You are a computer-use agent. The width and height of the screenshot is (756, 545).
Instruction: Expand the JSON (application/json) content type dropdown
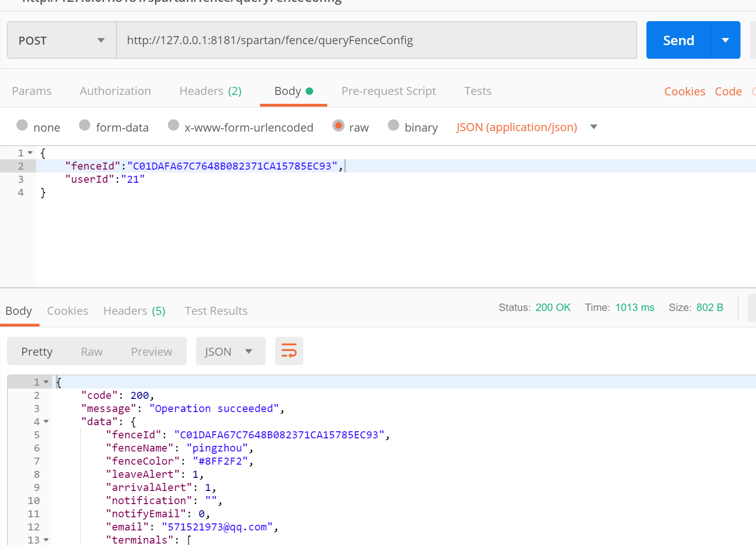click(593, 127)
